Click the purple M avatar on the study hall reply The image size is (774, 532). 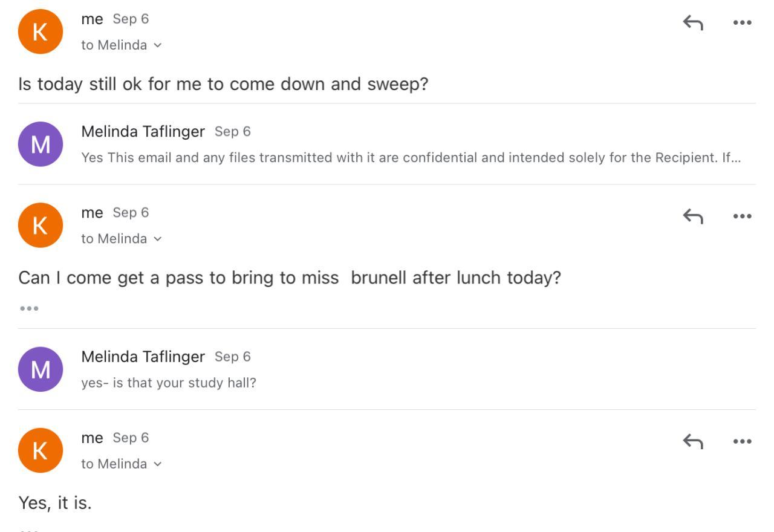click(x=41, y=369)
